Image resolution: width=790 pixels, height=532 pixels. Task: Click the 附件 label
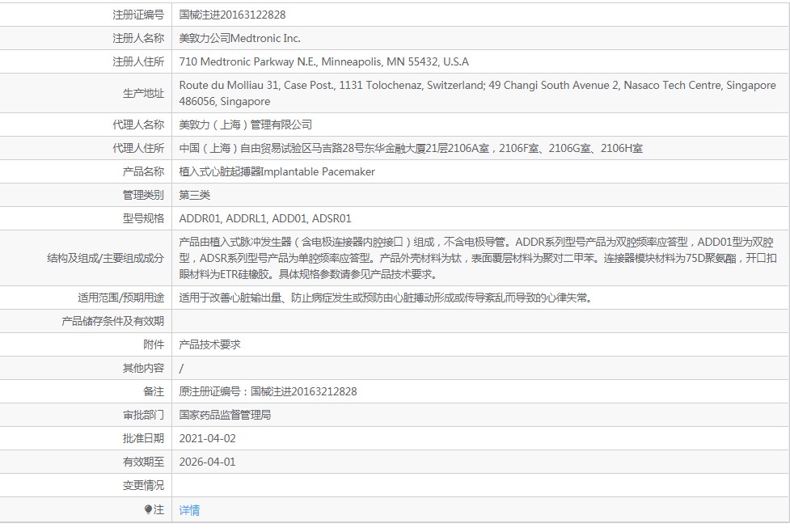153,344
